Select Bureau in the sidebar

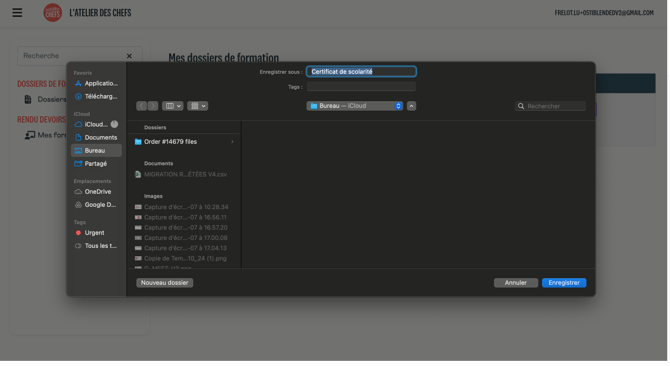pyautogui.click(x=97, y=151)
